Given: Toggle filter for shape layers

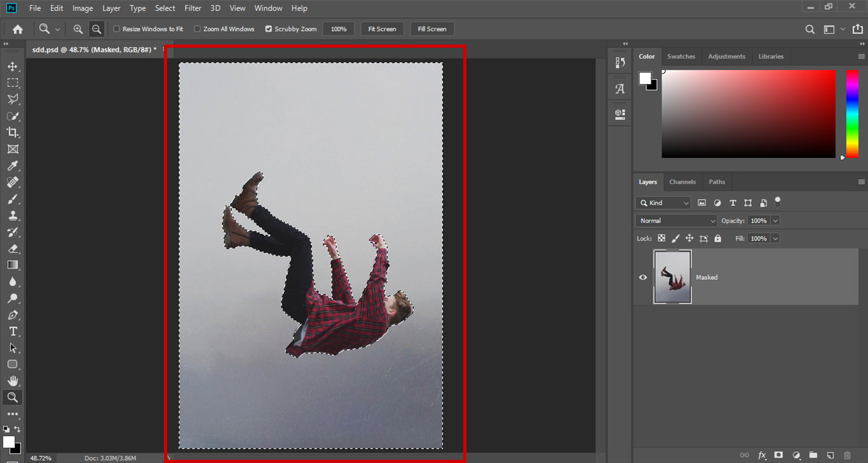Looking at the screenshot, I should (748, 203).
